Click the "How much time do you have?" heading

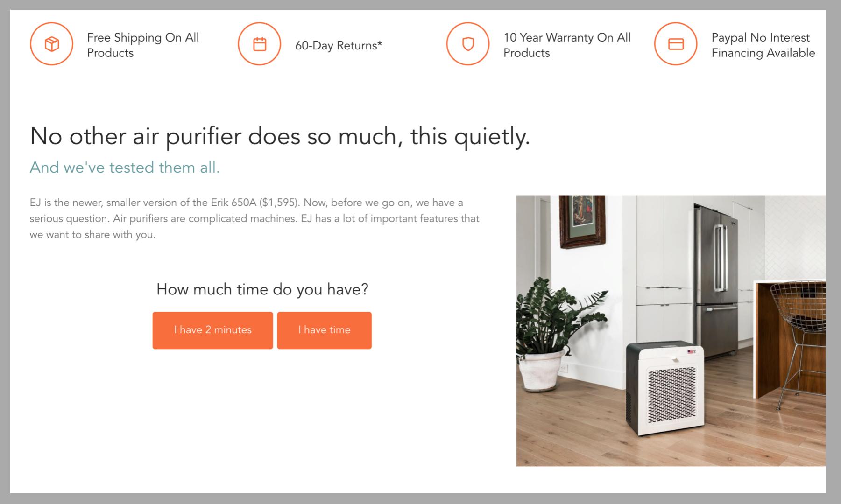[x=262, y=289]
